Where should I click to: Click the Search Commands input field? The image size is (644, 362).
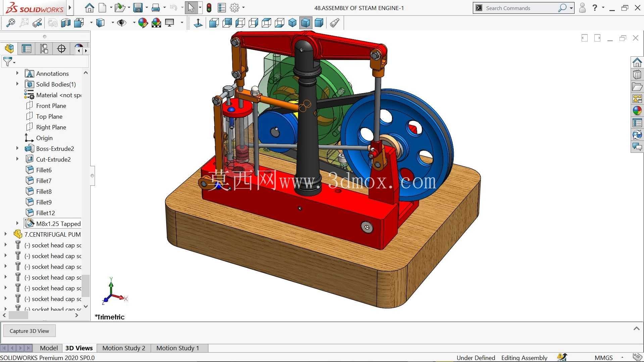click(x=521, y=8)
